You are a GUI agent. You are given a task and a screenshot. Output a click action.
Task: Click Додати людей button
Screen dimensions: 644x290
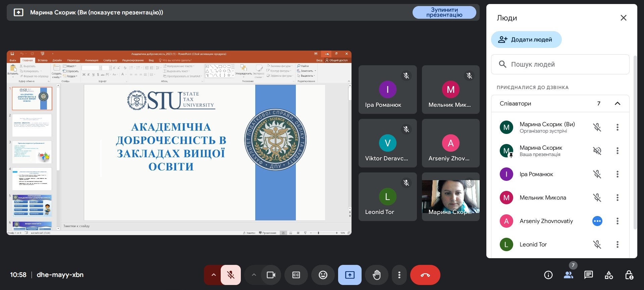coord(526,40)
